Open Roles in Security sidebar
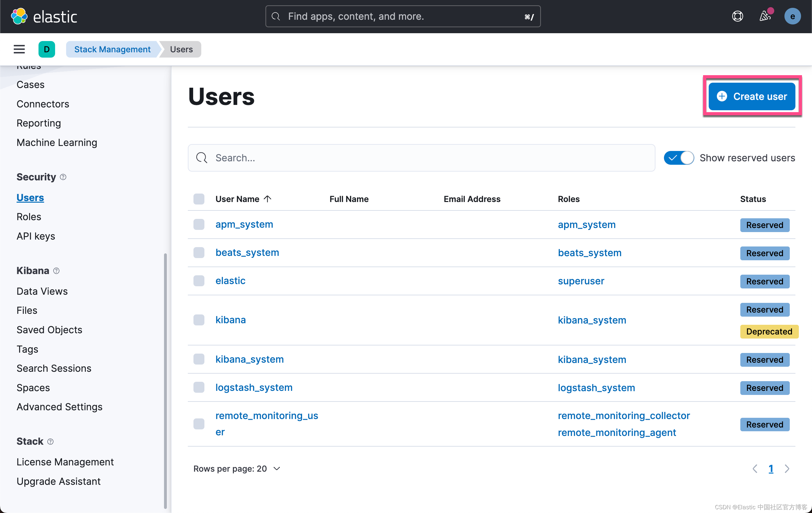Viewport: 812px width, 513px height. [x=29, y=217]
